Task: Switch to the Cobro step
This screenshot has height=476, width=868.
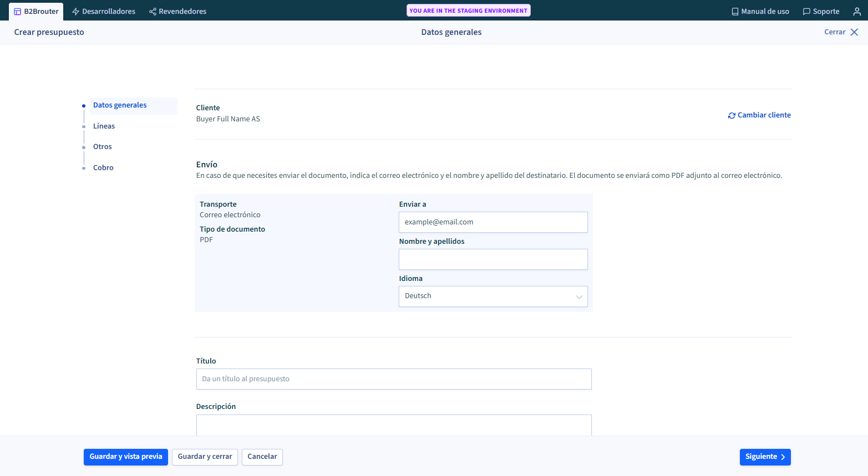Action: 103,167
